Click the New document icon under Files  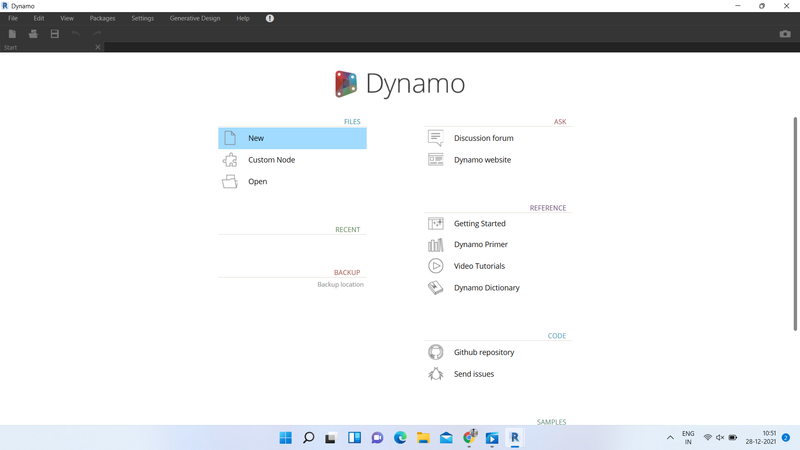pos(230,138)
